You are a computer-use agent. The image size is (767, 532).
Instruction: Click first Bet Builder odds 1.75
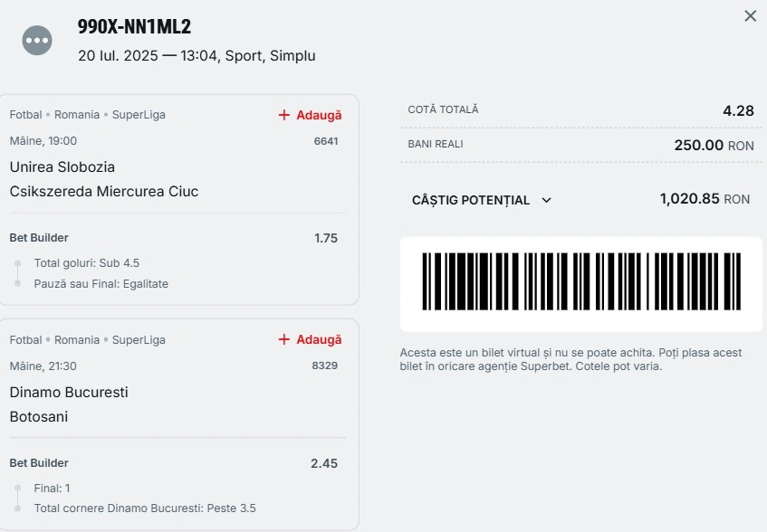click(326, 238)
